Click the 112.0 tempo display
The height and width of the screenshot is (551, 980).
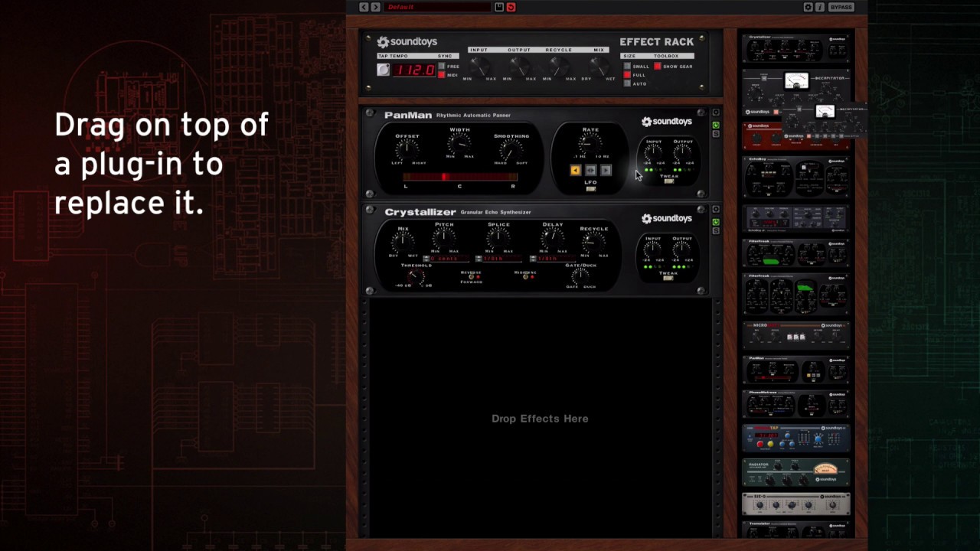[x=414, y=70]
